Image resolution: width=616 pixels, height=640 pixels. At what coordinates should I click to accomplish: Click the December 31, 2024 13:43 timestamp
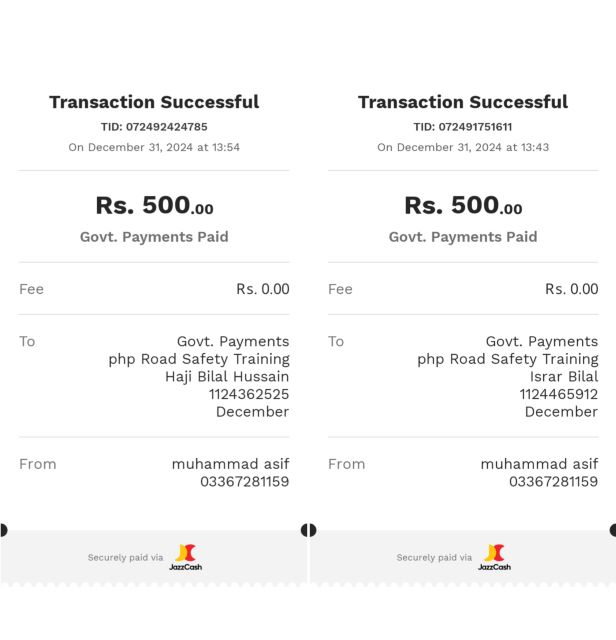pos(463,147)
